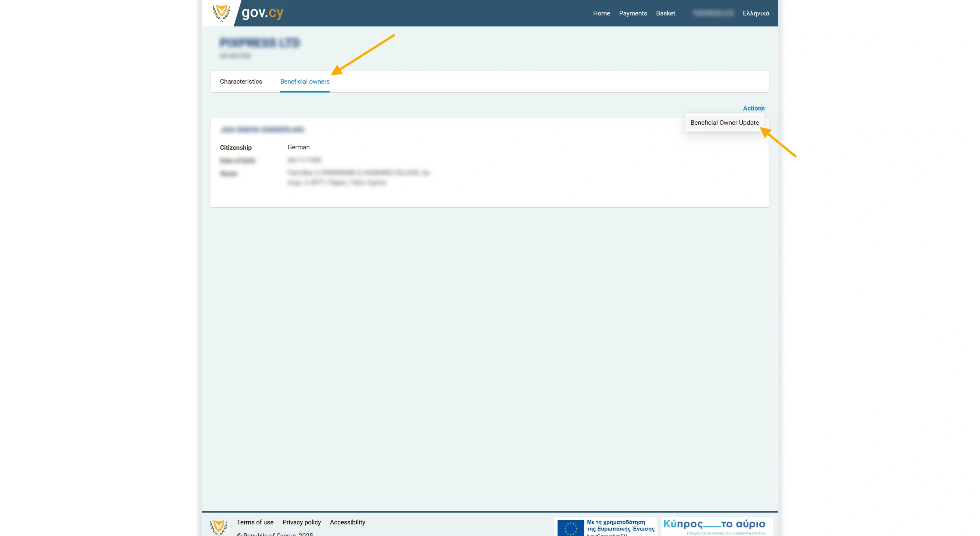Screen dimensions: 980x536
Task: Go to Home in the top navigation
Action: coord(601,13)
